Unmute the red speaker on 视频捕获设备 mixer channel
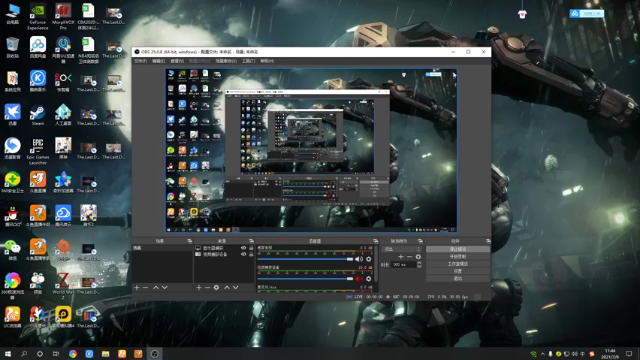640x360 pixels. tap(358, 279)
